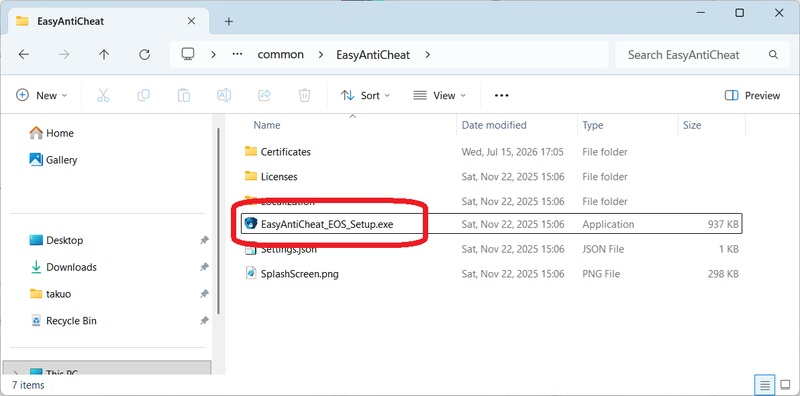
Task: Close the EasyAntiCheat tab
Action: coord(191,21)
